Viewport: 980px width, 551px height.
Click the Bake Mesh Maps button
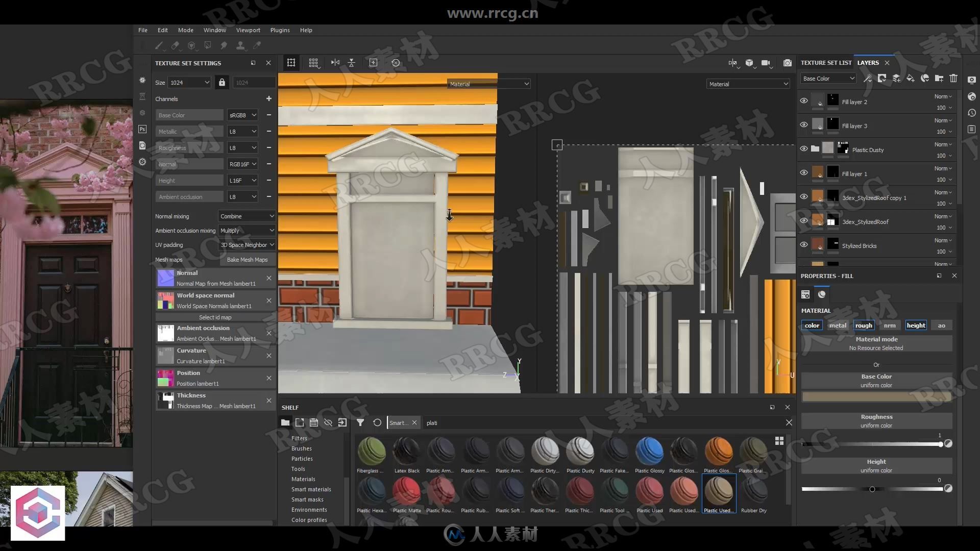coord(247,260)
